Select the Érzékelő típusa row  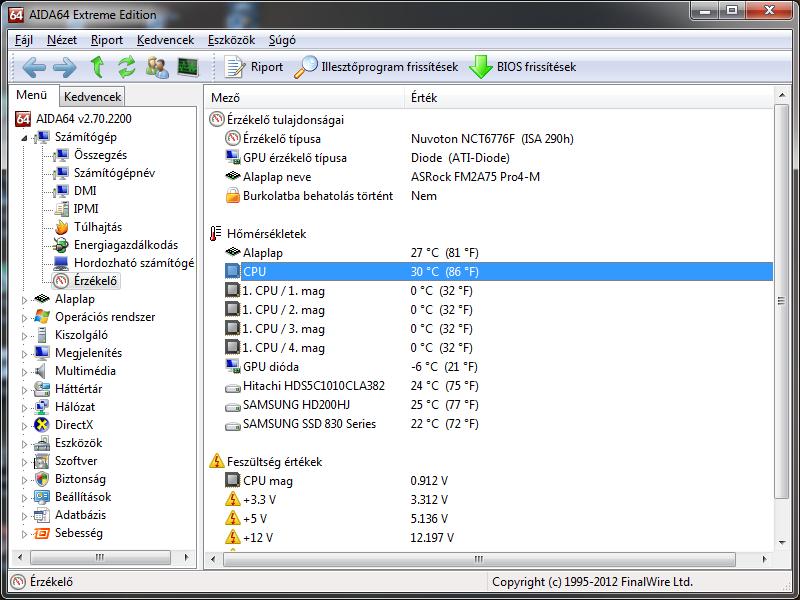pyautogui.click(x=490, y=139)
